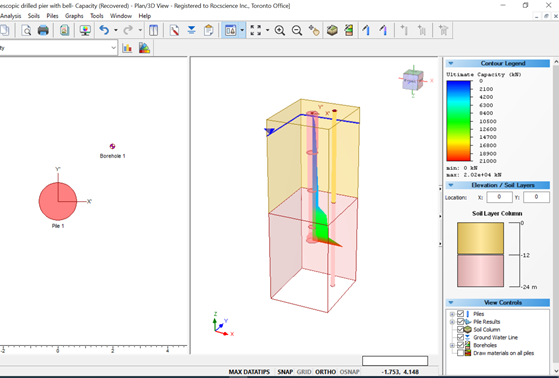Toggle the Ground Water Line checkbox
The image size is (559, 378).
tap(460, 337)
